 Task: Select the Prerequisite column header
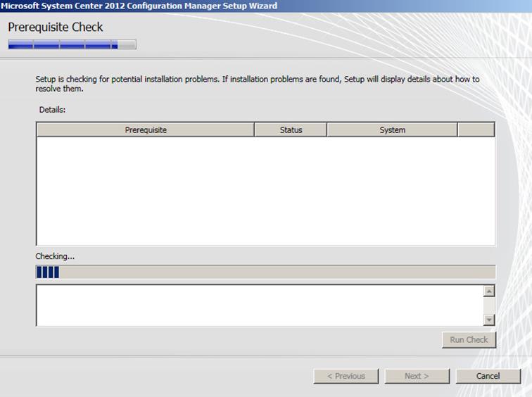(x=146, y=130)
